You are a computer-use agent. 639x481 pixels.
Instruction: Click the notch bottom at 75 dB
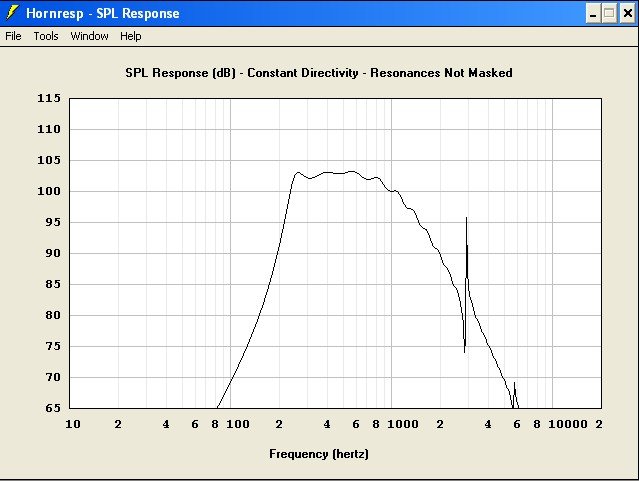[464, 350]
